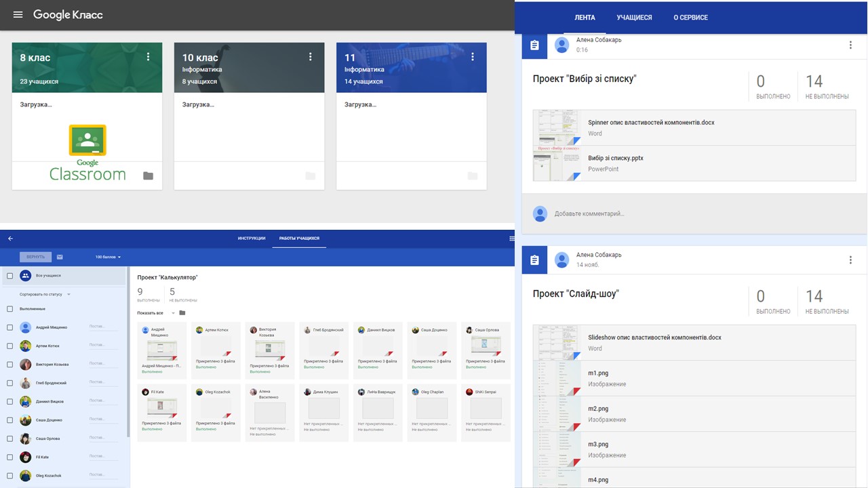Screen dimensions: 868x488
Task: Open the Google Класс hamburger main menu
Action: 18,15
